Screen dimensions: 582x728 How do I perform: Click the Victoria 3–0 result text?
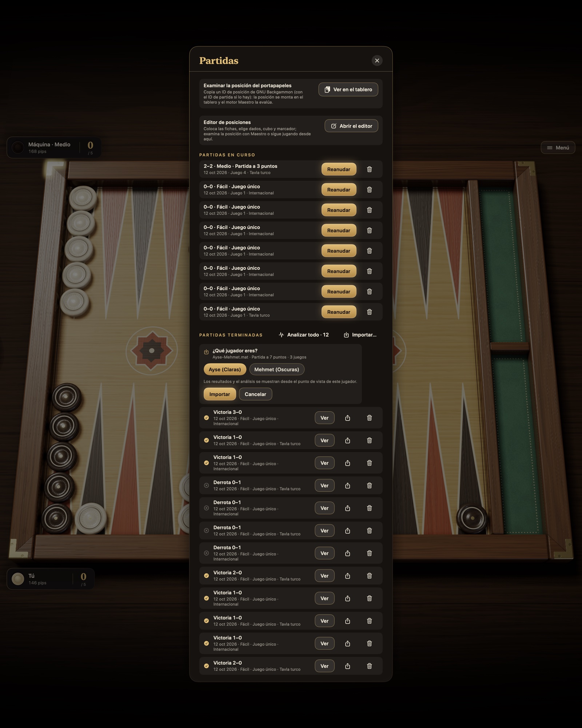pos(227,412)
